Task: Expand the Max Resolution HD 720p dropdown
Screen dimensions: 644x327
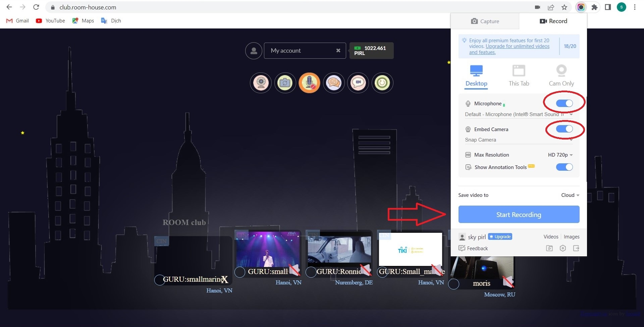Action: point(560,155)
